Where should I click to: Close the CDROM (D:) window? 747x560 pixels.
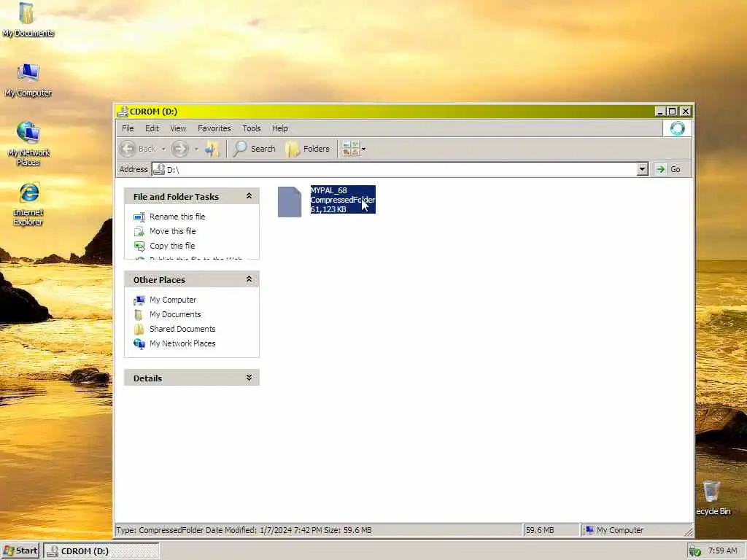pos(685,112)
